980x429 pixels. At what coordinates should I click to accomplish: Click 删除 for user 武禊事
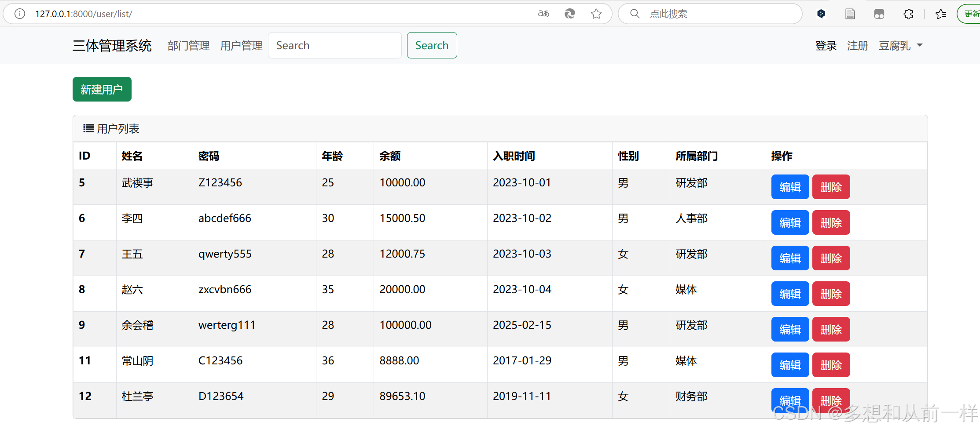coord(831,187)
